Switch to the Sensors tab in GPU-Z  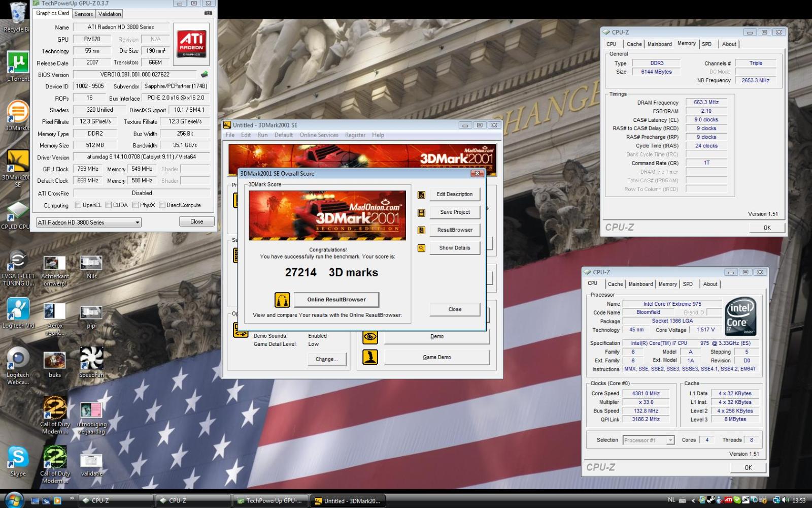pos(84,14)
